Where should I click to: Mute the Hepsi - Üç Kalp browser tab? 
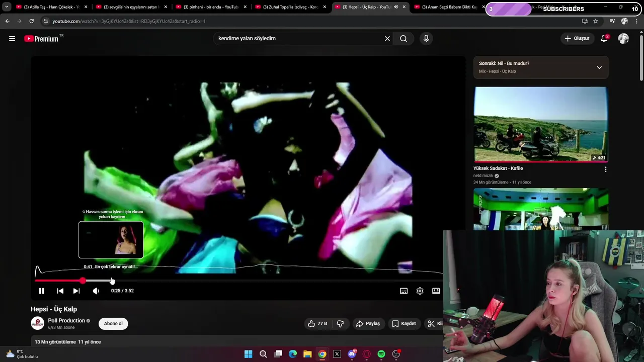click(396, 7)
